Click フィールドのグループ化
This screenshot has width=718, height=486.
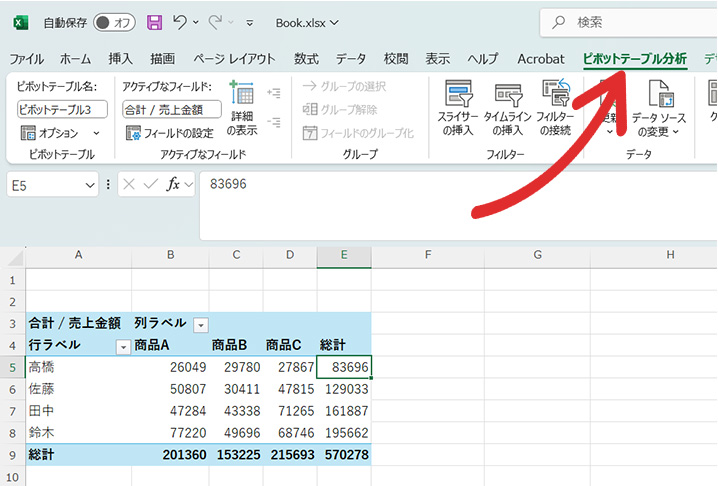coord(358,133)
